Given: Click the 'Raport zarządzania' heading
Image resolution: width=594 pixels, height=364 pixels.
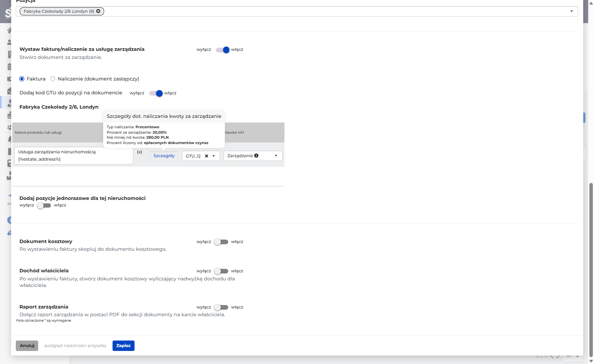Looking at the screenshot, I should [x=44, y=307].
